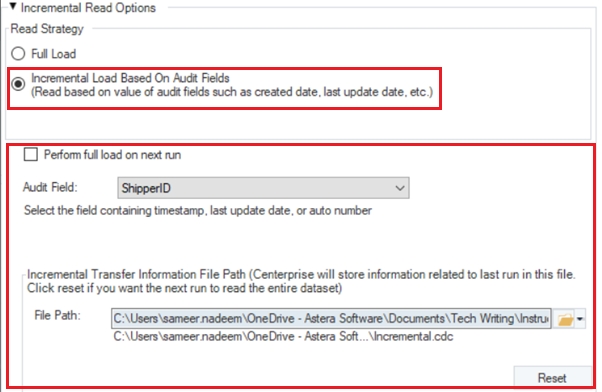Tick the Perform full load checkbox
The height and width of the screenshot is (392, 602).
[31, 154]
